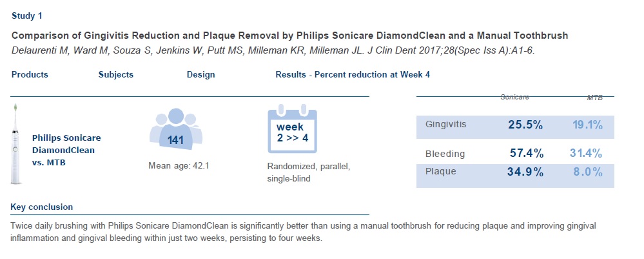The width and height of the screenshot is (644, 259).
Task: Click the Study 1 heading
Action: pyautogui.click(x=28, y=14)
